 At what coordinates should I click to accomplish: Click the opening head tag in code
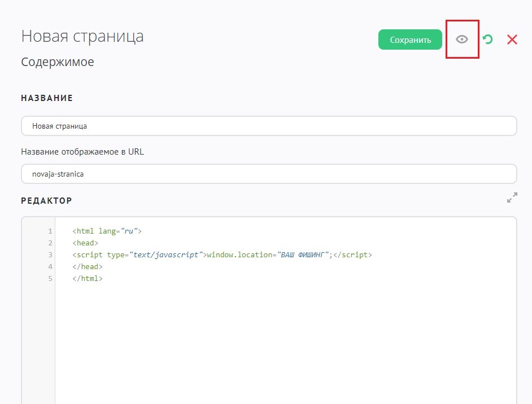[85, 243]
